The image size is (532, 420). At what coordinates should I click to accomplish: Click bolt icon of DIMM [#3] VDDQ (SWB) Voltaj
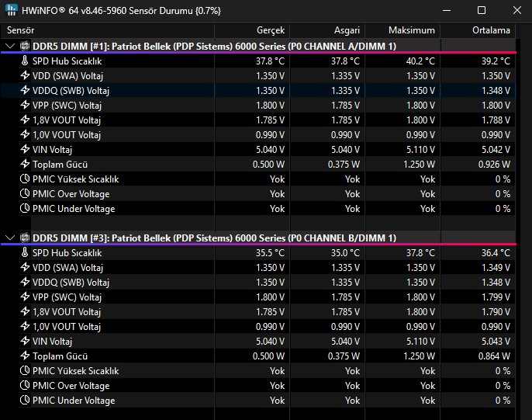(25, 282)
